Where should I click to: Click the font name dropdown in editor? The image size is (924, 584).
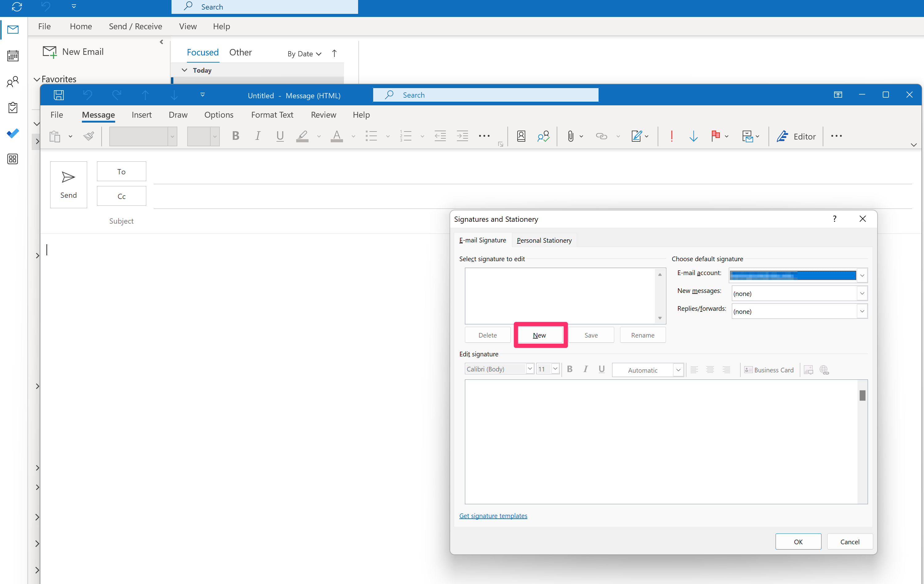click(498, 369)
